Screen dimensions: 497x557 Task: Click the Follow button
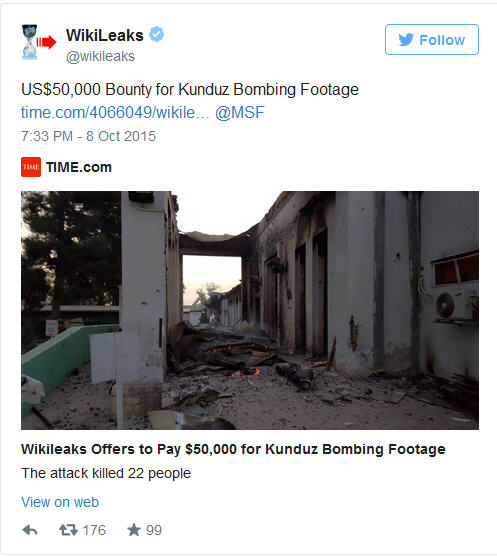[x=432, y=39]
